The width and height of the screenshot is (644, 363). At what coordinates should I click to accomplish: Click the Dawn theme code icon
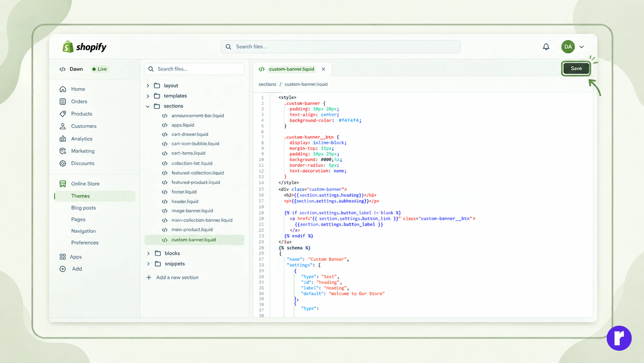62,69
